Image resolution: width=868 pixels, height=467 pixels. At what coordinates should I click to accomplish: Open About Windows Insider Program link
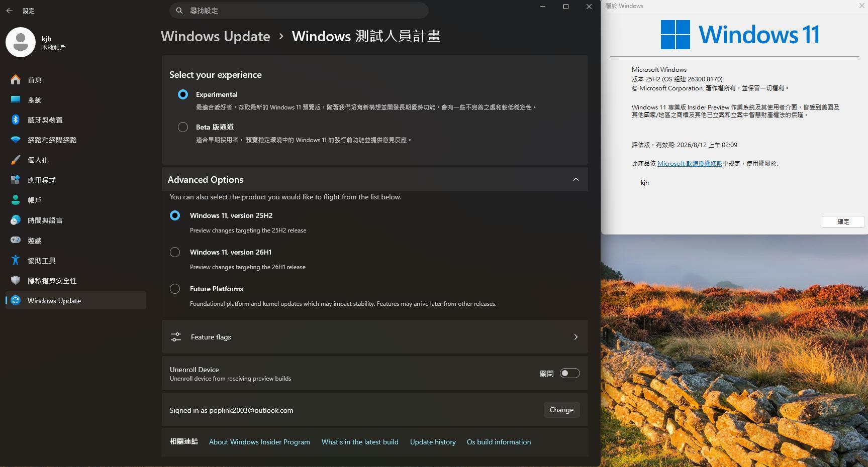click(259, 442)
